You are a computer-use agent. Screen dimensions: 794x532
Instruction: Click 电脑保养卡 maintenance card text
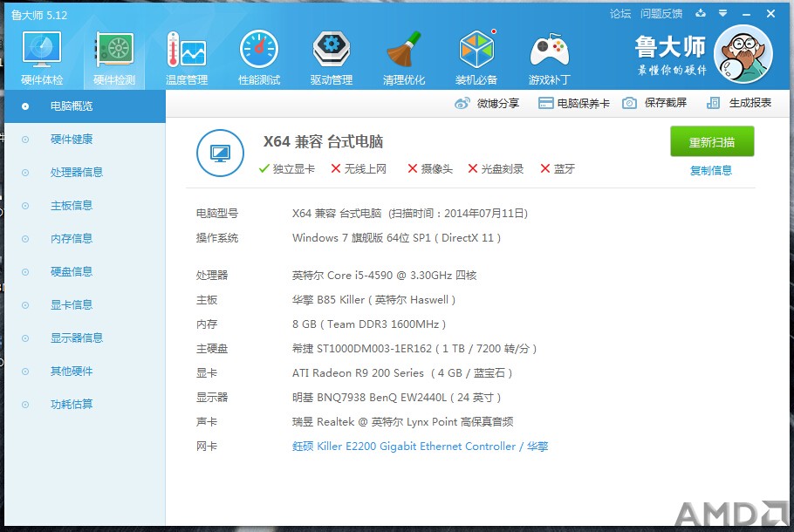(x=583, y=103)
